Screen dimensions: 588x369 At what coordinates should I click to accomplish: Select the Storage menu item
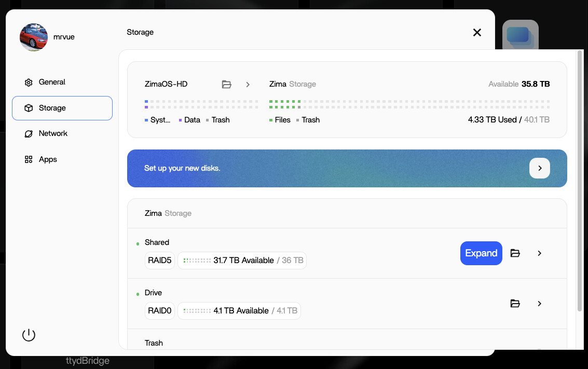pos(62,108)
